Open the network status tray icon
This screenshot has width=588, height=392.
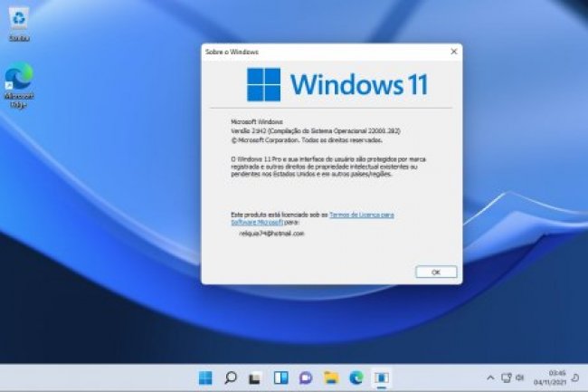(507, 378)
